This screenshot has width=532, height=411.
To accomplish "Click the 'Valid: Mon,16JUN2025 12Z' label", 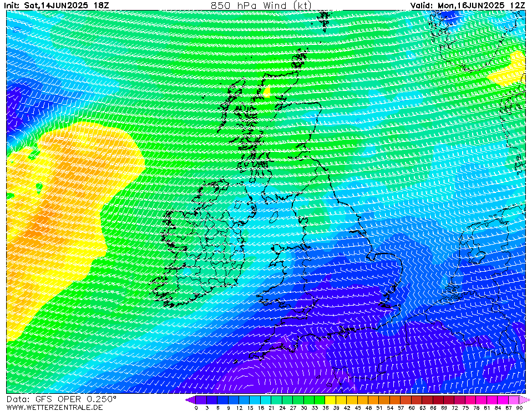I will 468,5.
